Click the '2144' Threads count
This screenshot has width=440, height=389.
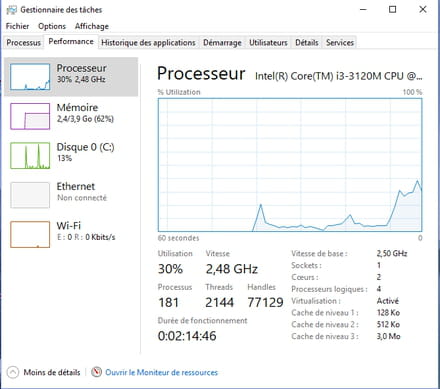[219, 302]
